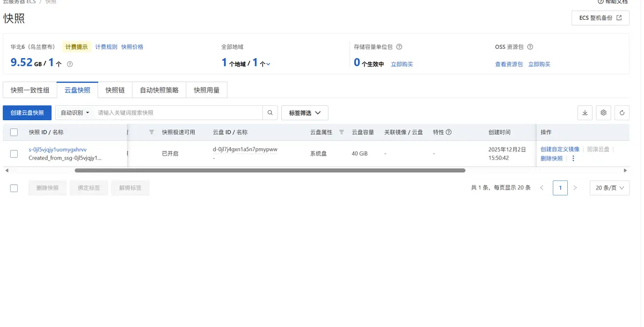Viewport: 644px width, 327px height.
Task: Tick the bottom batch-select checkbox
Action: [14, 188]
